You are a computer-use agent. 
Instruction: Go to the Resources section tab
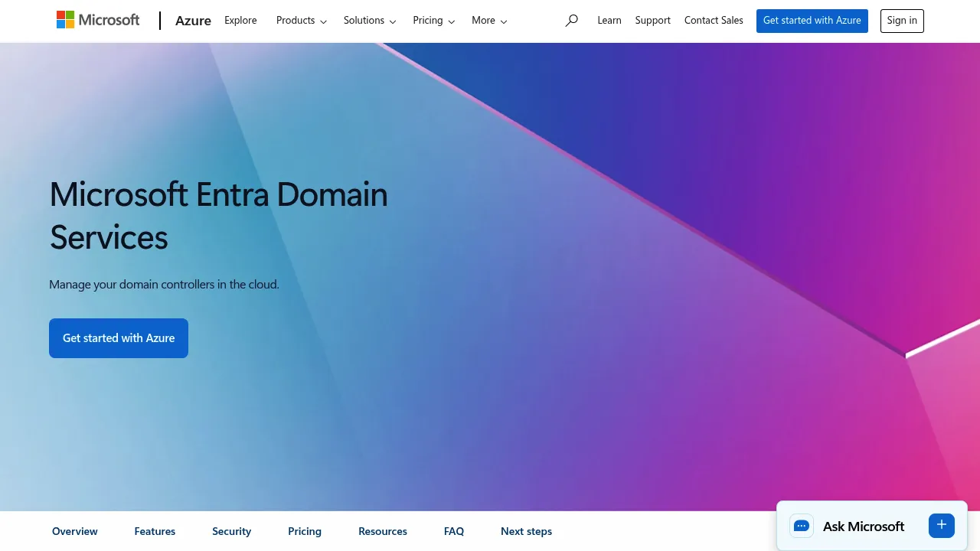[x=383, y=531]
